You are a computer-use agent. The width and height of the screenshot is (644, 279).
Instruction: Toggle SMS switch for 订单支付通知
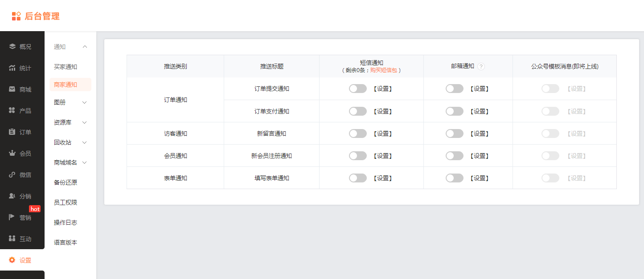click(358, 111)
